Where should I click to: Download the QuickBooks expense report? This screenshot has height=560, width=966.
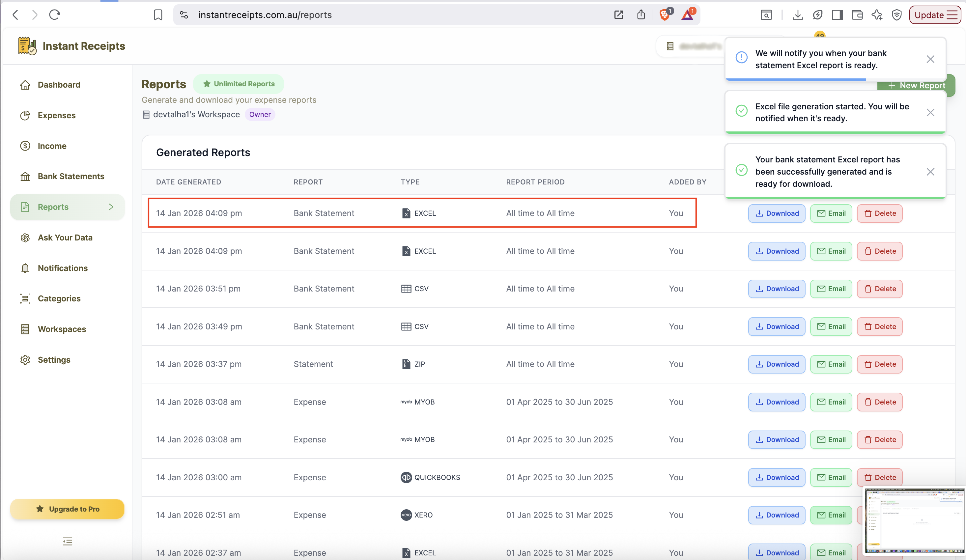[x=777, y=477]
